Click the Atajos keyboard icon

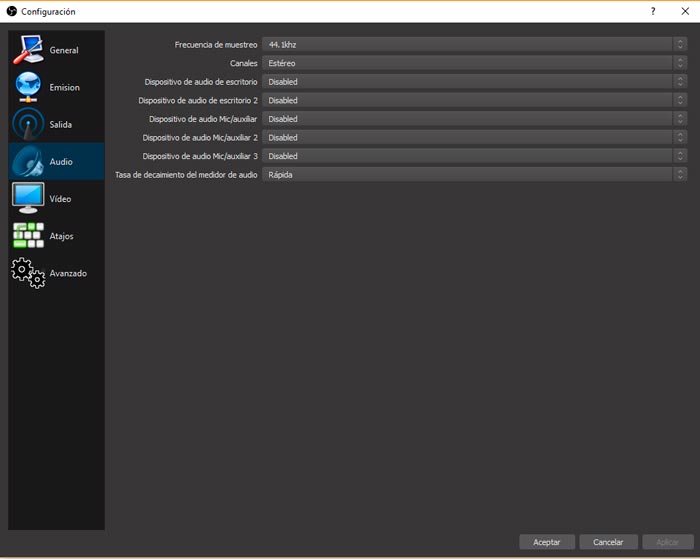pyautogui.click(x=28, y=235)
